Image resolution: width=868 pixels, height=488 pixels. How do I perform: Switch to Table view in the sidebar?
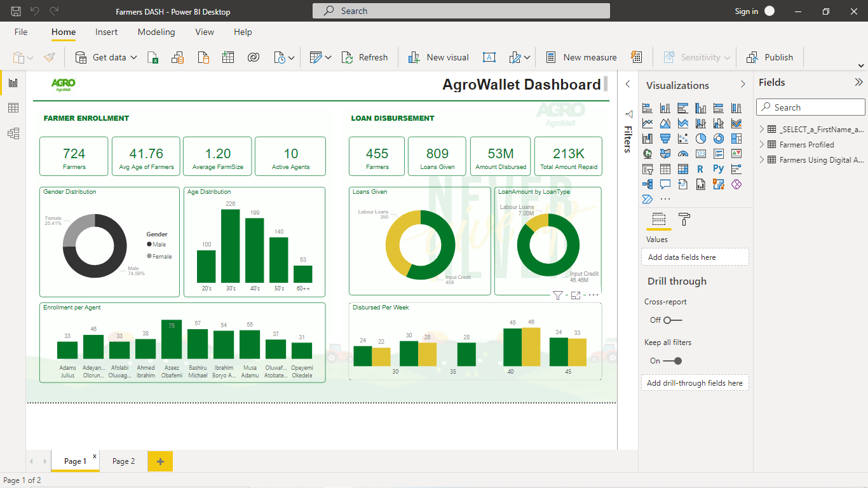13,108
